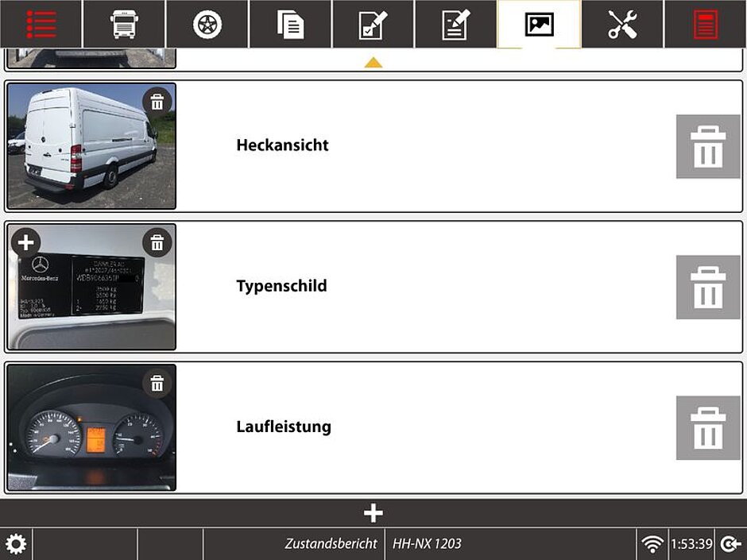This screenshot has width=747, height=560.
Task: Delete the Laufleistung entry with large trash button
Action: 707,427
